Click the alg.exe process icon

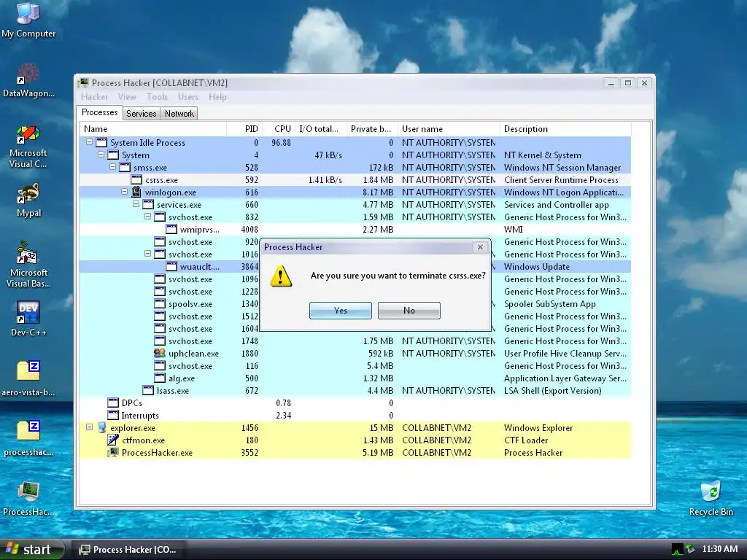pos(160,378)
